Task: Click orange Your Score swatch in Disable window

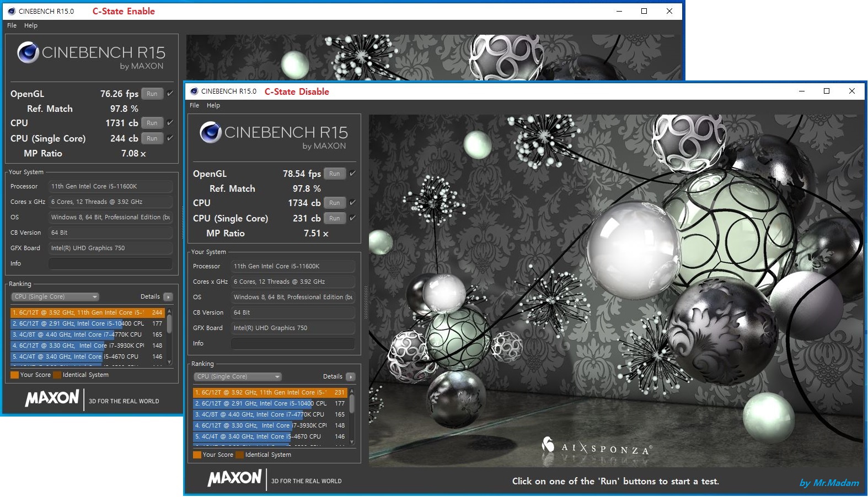Action: click(x=197, y=455)
